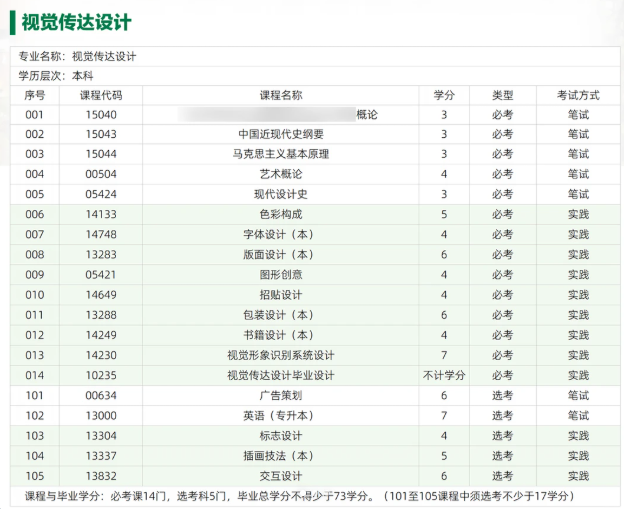This screenshot has height=509, width=624.
Task: Click 笔试 exam method in 英语 row
Action: pyautogui.click(x=578, y=416)
